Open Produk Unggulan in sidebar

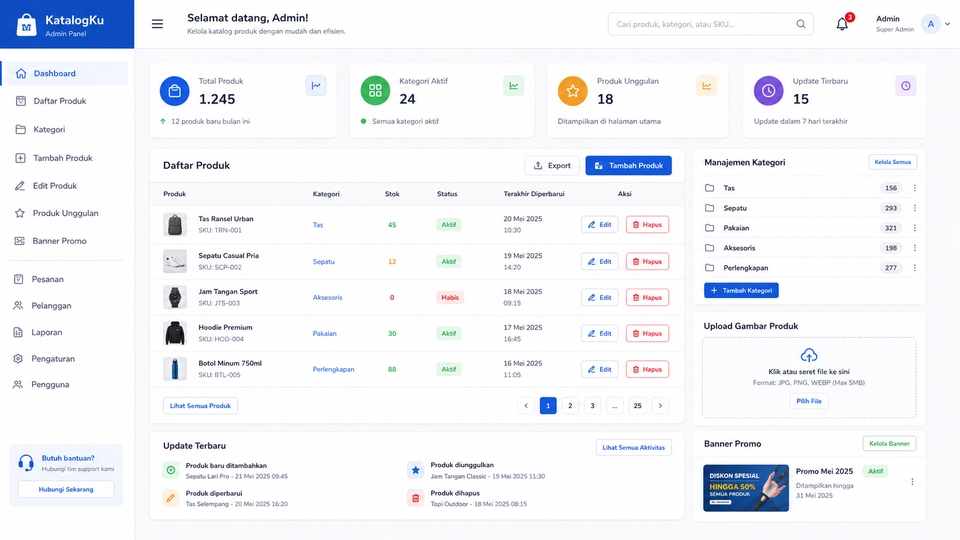64,213
